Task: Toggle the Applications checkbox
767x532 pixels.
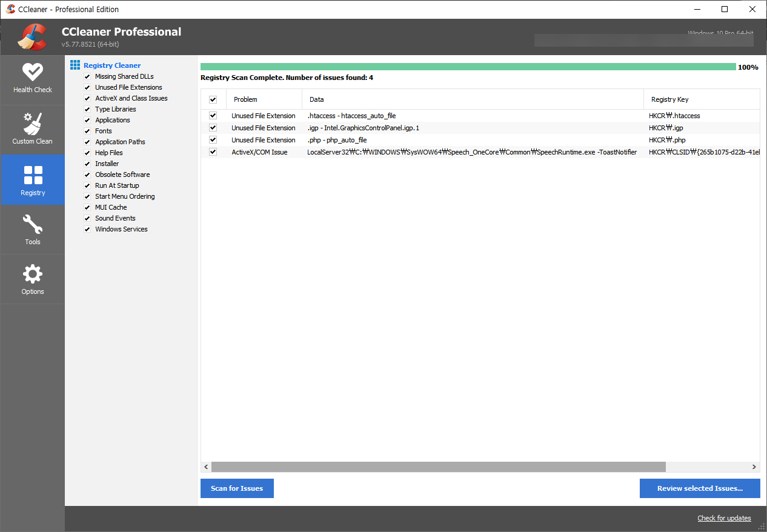Action: coord(87,121)
